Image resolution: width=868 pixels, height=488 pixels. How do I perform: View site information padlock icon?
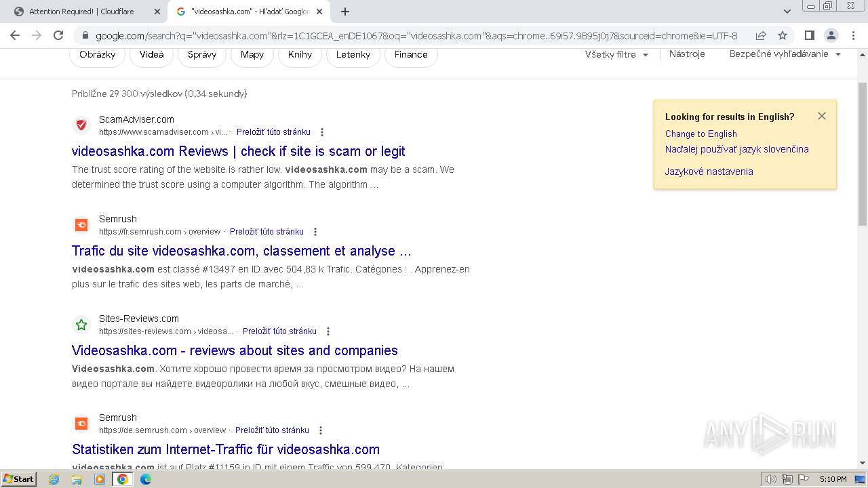[x=85, y=35]
